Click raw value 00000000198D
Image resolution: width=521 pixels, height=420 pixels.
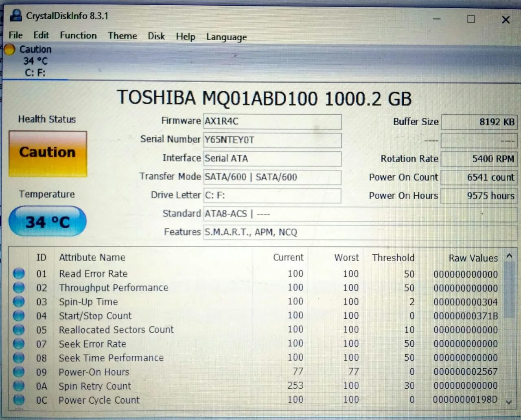point(465,400)
